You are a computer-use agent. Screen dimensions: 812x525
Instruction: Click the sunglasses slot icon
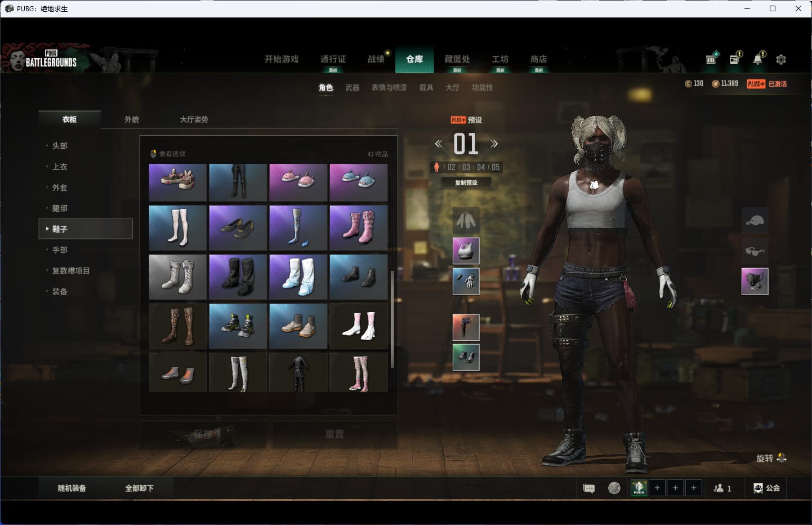coord(755,251)
